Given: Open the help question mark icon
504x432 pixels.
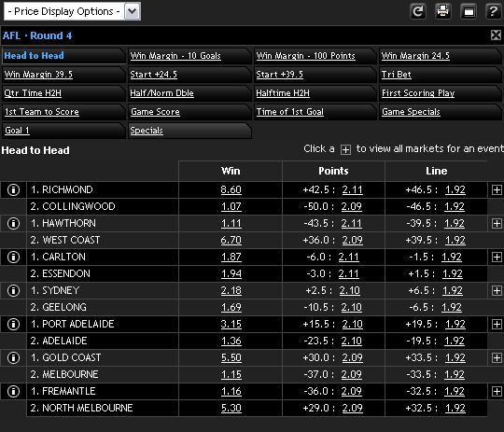Looking at the screenshot, I should click(x=493, y=11).
